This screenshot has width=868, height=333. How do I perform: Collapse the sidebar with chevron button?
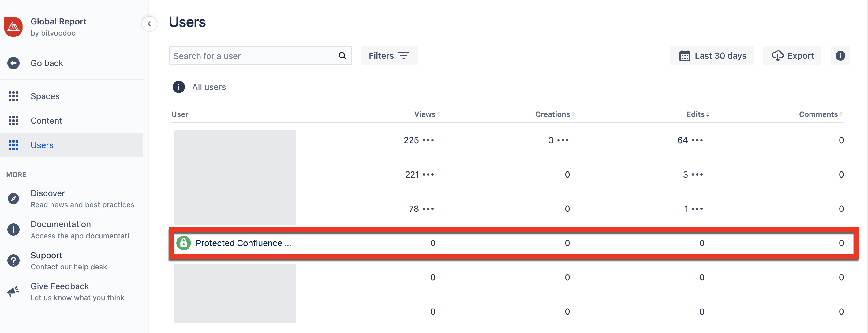(x=149, y=24)
